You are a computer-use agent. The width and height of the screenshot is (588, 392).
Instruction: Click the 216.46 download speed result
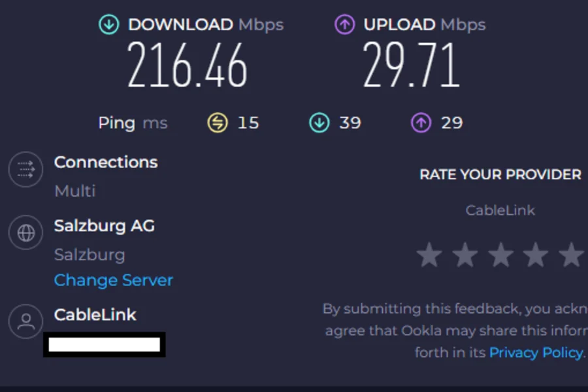coord(188,65)
